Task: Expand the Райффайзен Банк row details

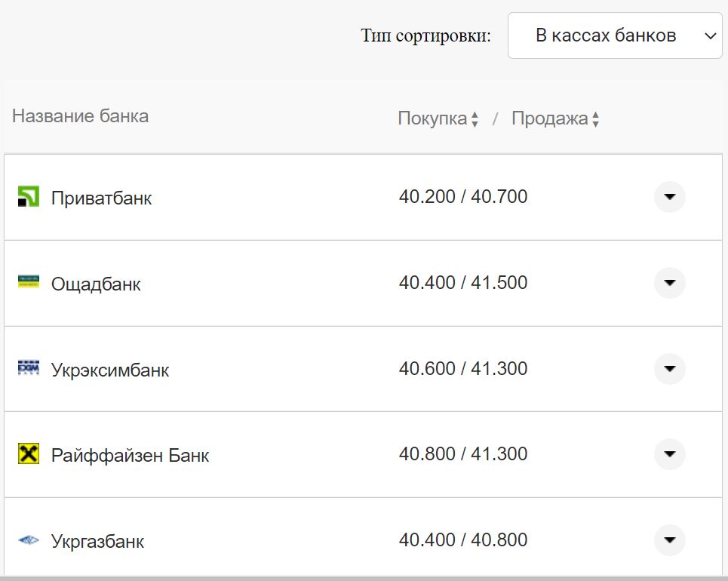Action: [x=669, y=454]
